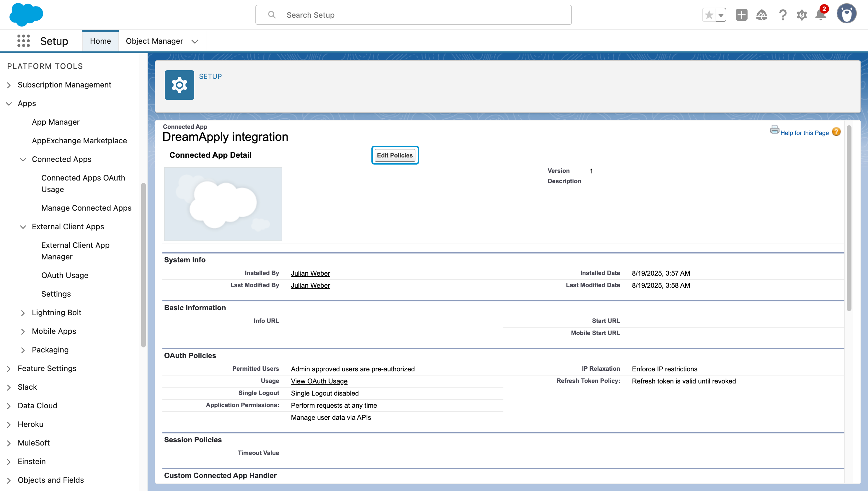Select Last Modified Date 8/19/2025, 3:58 AM
The width and height of the screenshot is (868, 491).
660,285
